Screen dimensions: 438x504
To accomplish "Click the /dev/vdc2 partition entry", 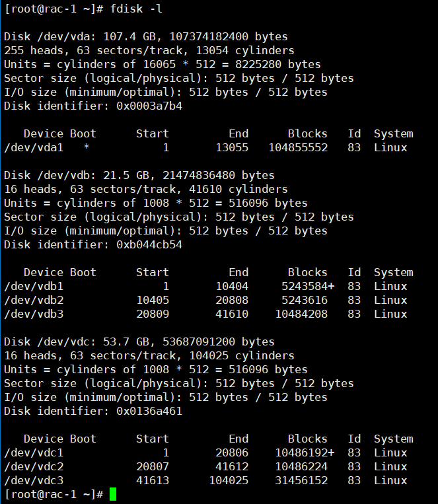I will [x=34, y=466].
